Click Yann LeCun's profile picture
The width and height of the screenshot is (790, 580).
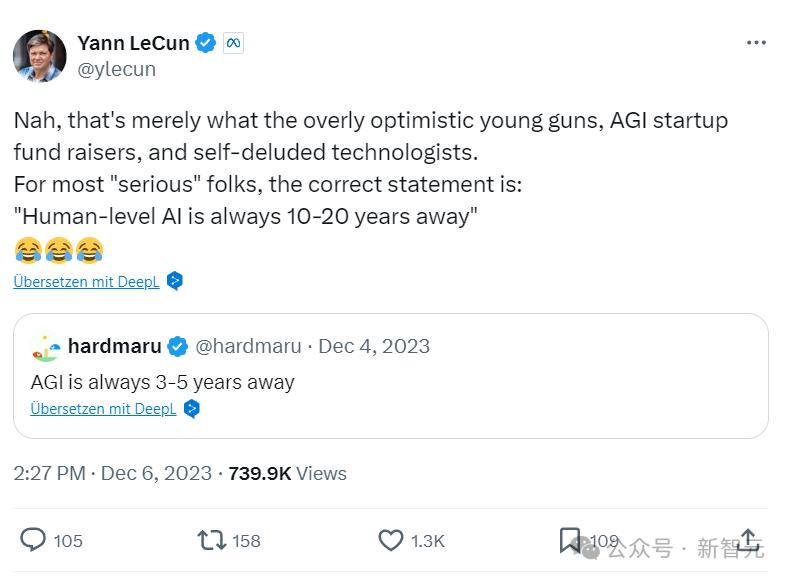click(x=40, y=55)
